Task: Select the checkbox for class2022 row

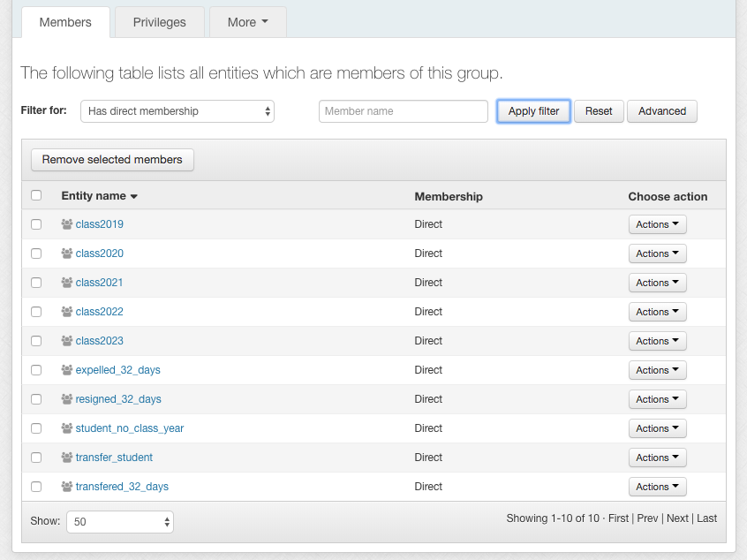Action: click(36, 312)
